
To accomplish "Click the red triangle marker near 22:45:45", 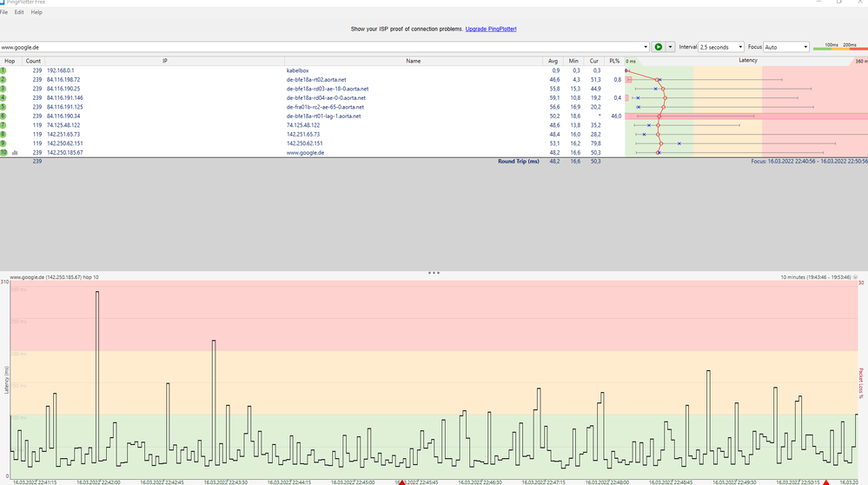I will [402, 482].
